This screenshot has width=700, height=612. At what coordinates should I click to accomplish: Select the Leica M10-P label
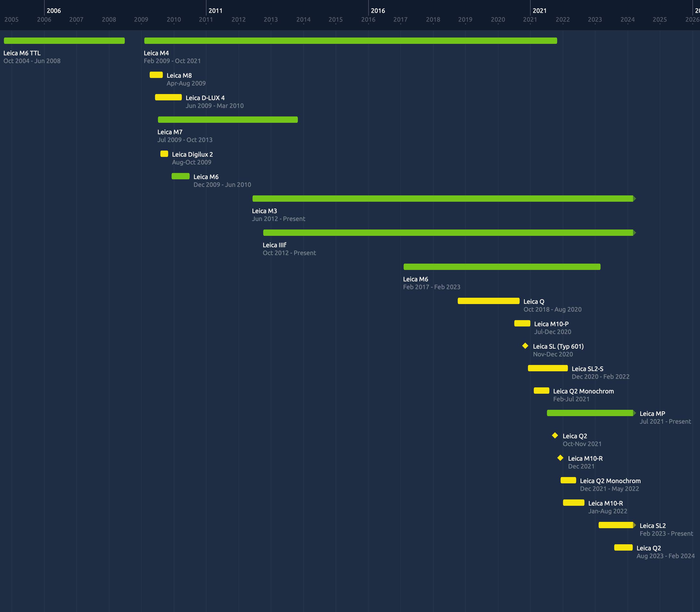551,324
